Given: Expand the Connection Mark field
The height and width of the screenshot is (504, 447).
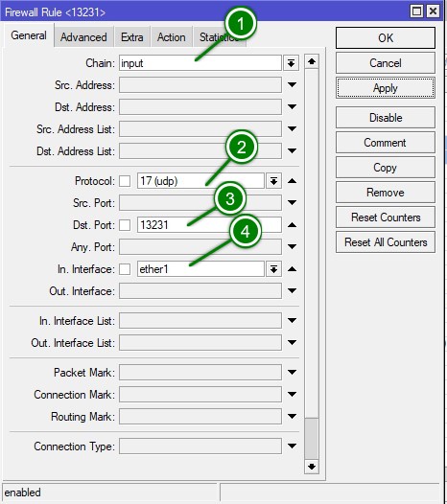Looking at the screenshot, I should [292, 395].
